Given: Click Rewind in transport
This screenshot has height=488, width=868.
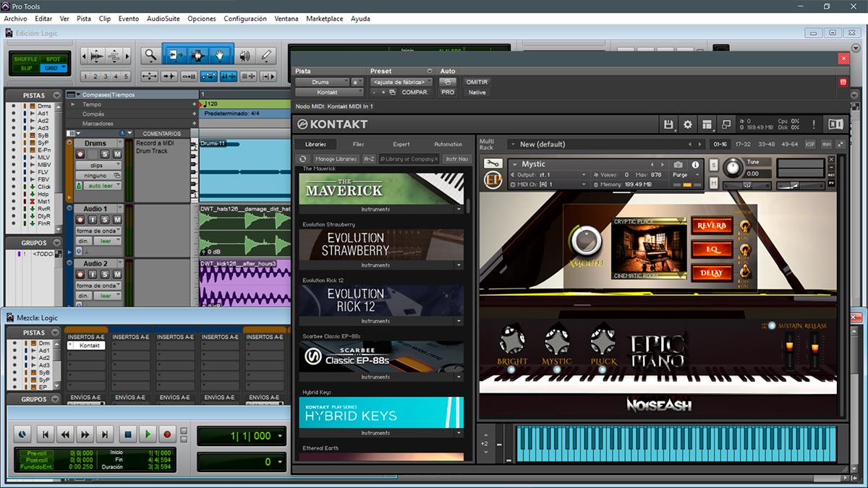Looking at the screenshot, I should click(66, 435).
